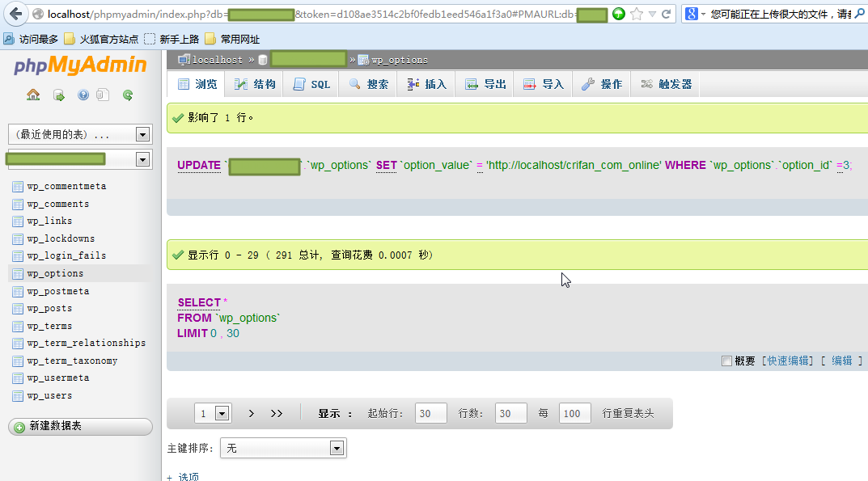Viewport: 868px width, 481px height.
Task: Click the table icon beside wp_comments
Action: pyautogui.click(x=18, y=205)
